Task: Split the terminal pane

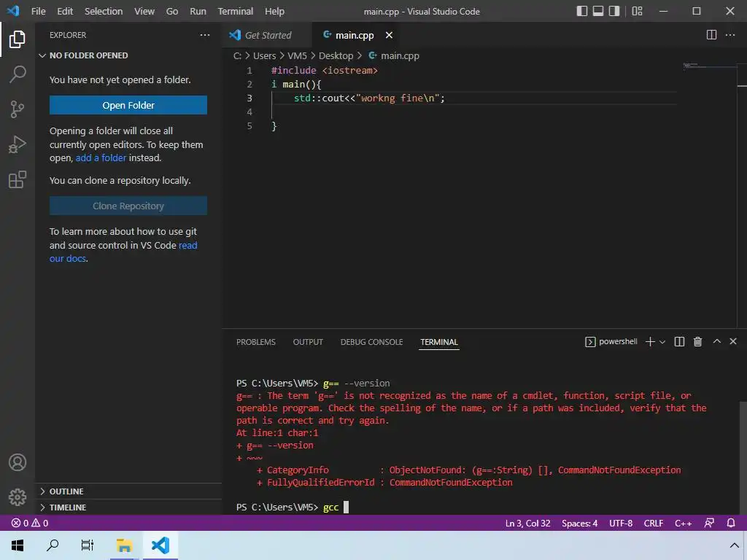Action: coord(679,342)
